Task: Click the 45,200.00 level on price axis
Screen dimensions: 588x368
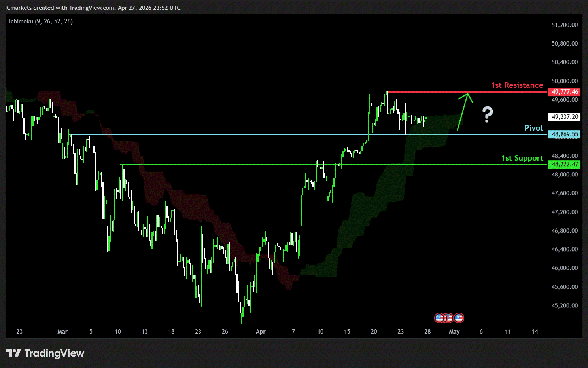Action: point(564,305)
